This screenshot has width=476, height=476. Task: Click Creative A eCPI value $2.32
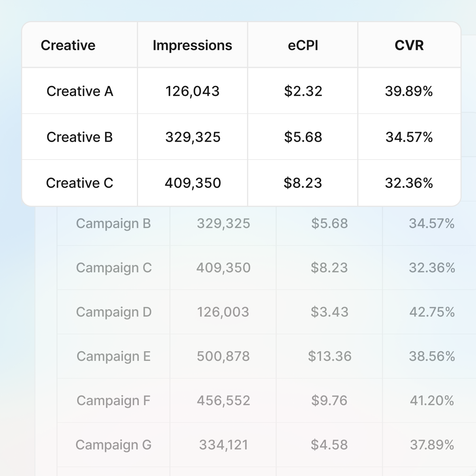click(303, 91)
